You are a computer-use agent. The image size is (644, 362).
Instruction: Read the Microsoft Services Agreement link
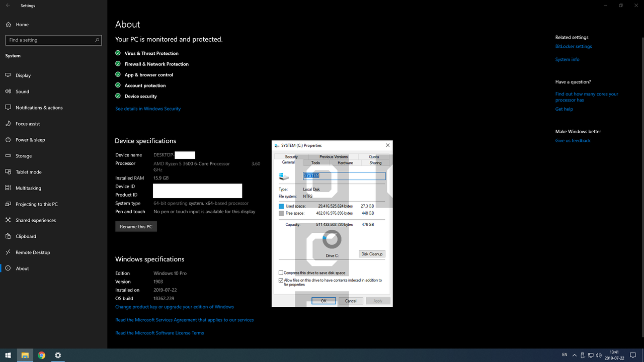(184, 320)
